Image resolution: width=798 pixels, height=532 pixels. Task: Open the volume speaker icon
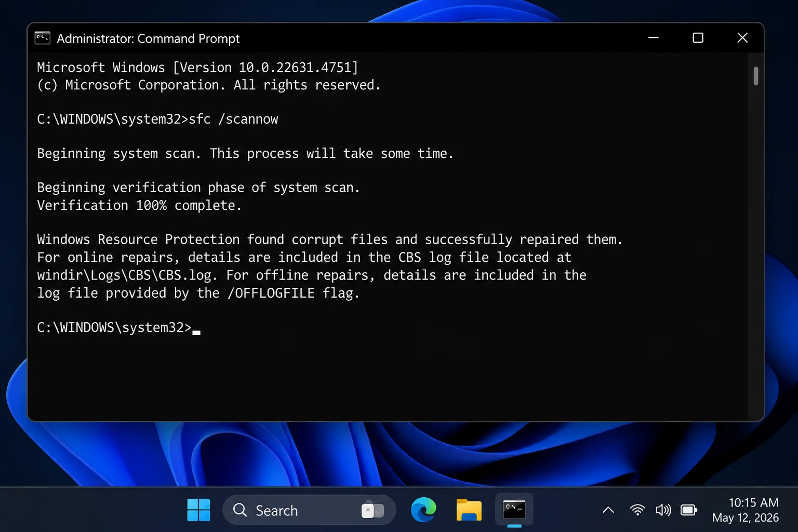pos(663,510)
